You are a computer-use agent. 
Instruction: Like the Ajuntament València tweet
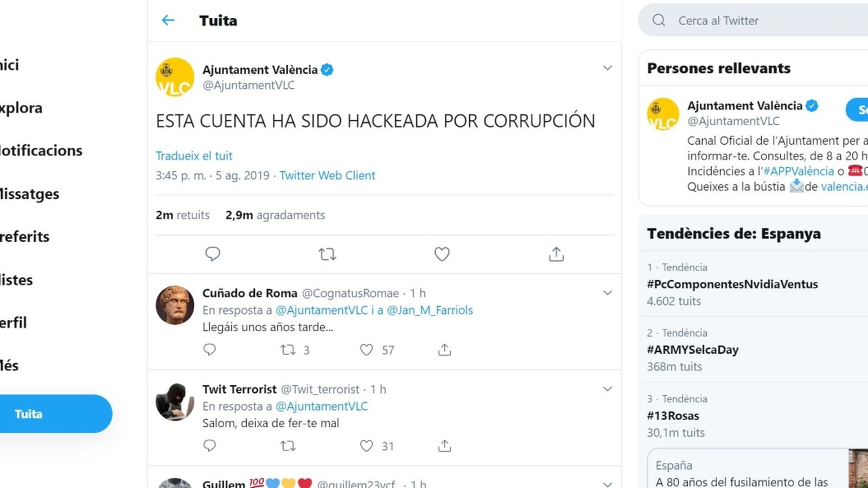442,254
